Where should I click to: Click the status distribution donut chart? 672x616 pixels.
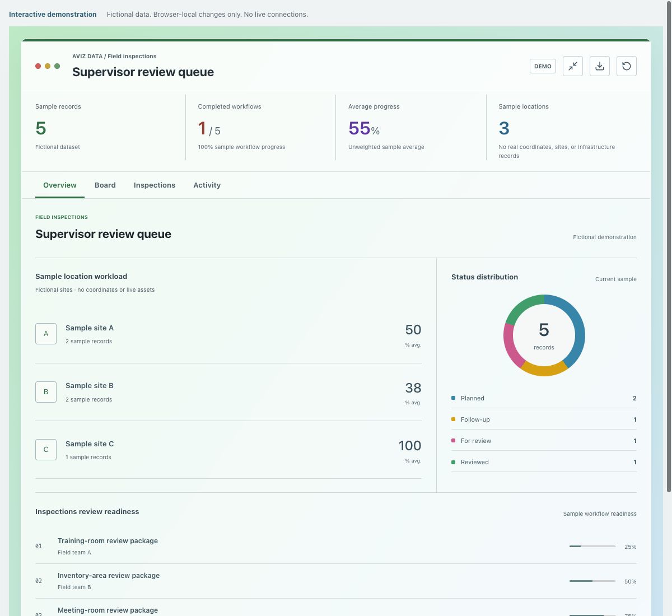(x=544, y=335)
